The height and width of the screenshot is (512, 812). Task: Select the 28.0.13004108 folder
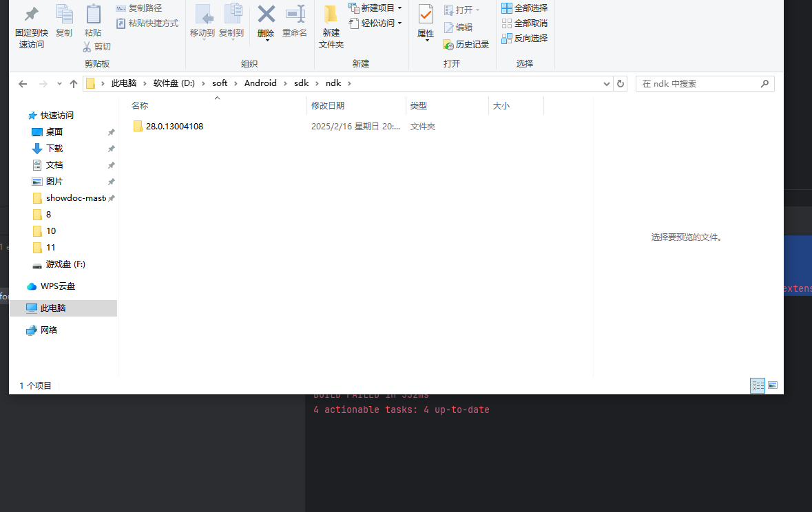pos(174,126)
